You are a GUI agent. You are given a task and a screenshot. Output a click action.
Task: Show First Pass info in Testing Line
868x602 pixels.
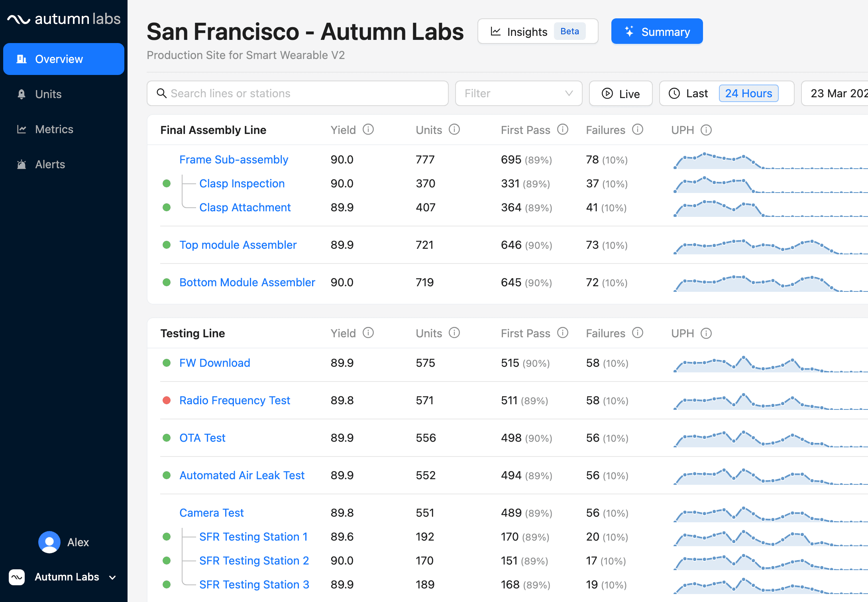coord(563,333)
